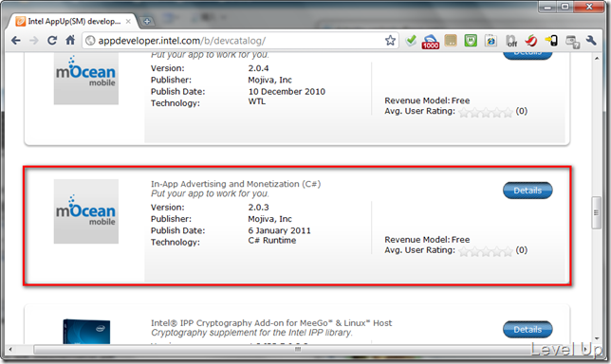The height and width of the screenshot is (364, 611).
Task: Click the In-App Advertising and Monetization (C#) title
Action: click(x=235, y=184)
